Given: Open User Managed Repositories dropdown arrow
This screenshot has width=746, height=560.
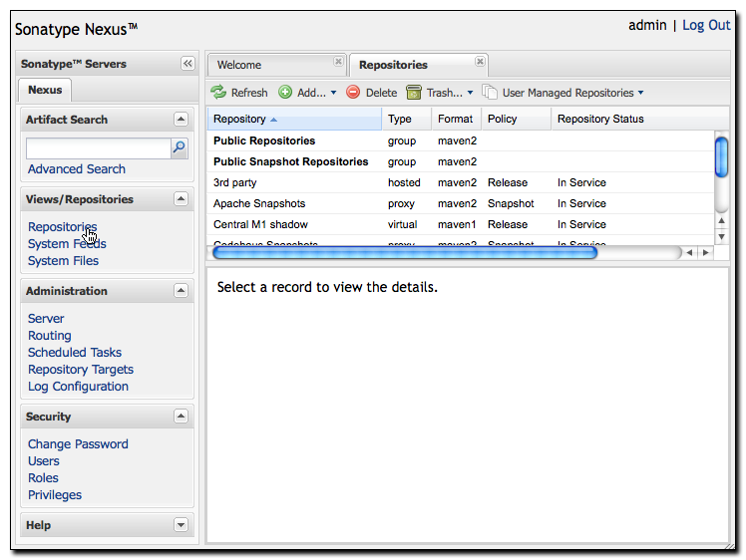Looking at the screenshot, I should (641, 93).
